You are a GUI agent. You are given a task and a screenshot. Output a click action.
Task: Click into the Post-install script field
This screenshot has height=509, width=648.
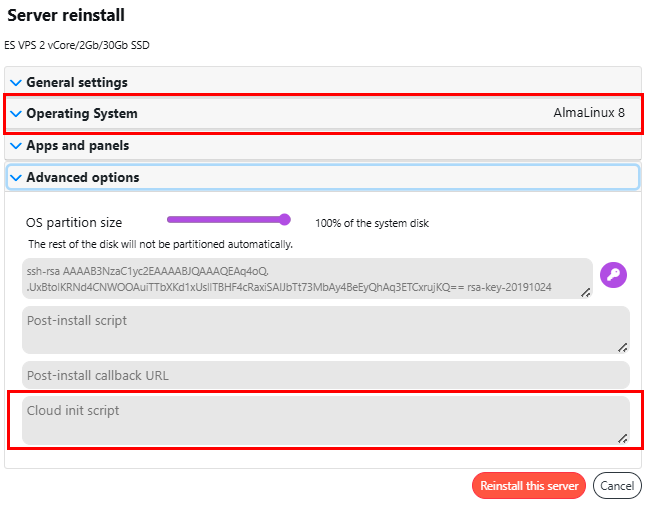320,330
